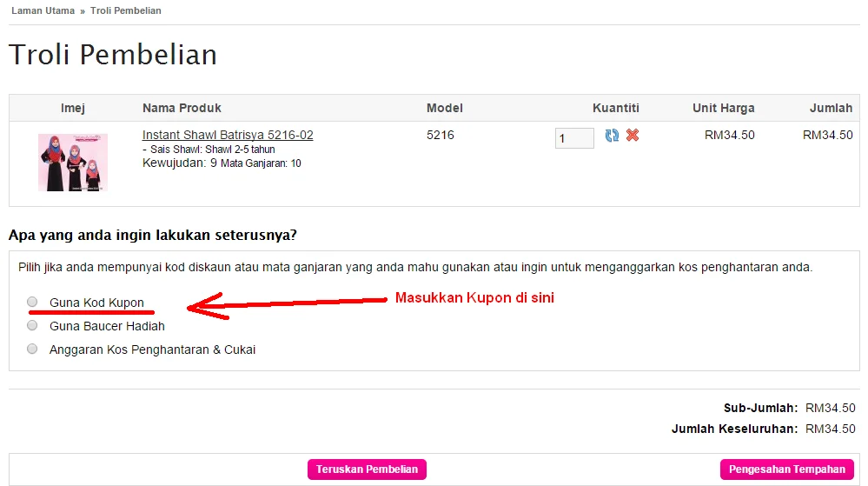This screenshot has height=486, width=868.
Task: Go to Laman Utama breadcrumb
Action: click(x=43, y=10)
